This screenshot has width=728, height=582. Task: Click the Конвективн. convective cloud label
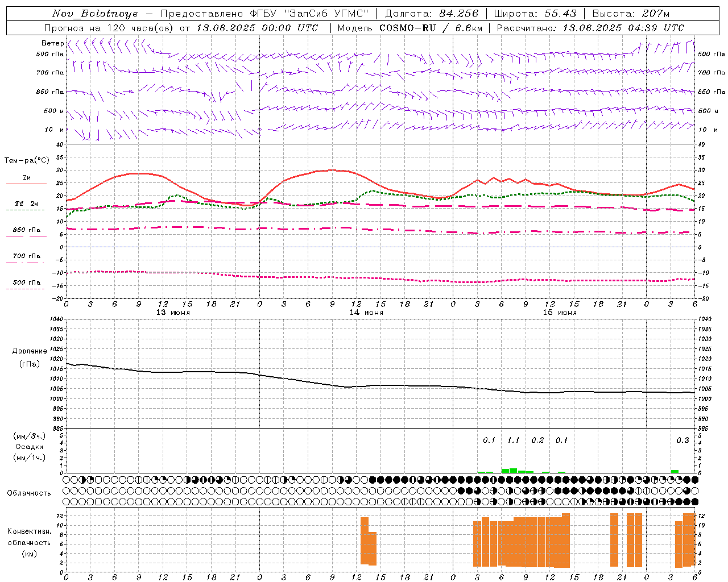click(30, 531)
